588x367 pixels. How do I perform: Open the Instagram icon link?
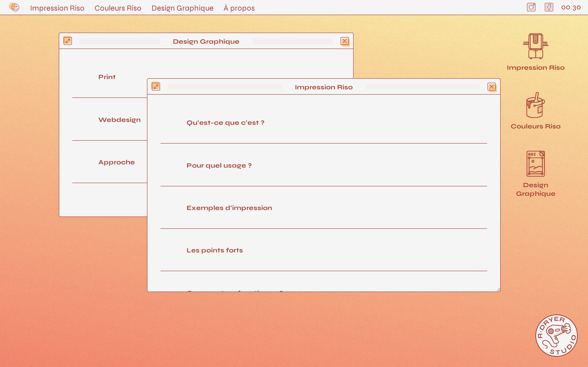(x=531, y=7)
